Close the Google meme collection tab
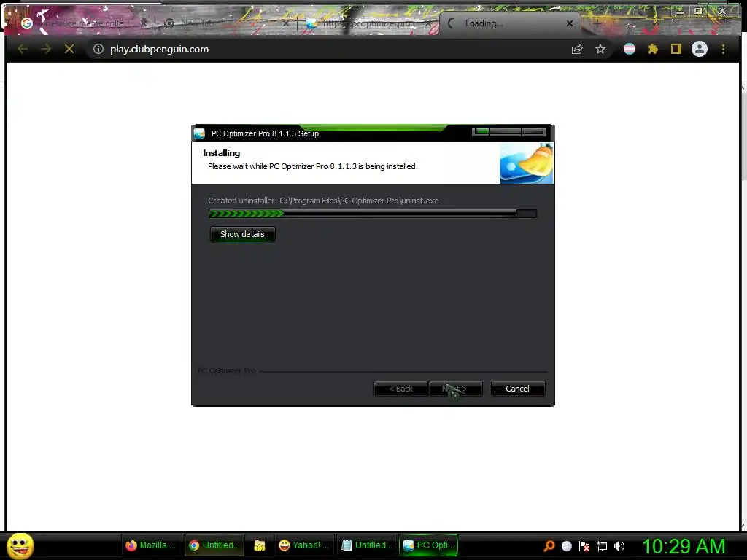This screenshot has height=560, width=747. pos(144,23)
